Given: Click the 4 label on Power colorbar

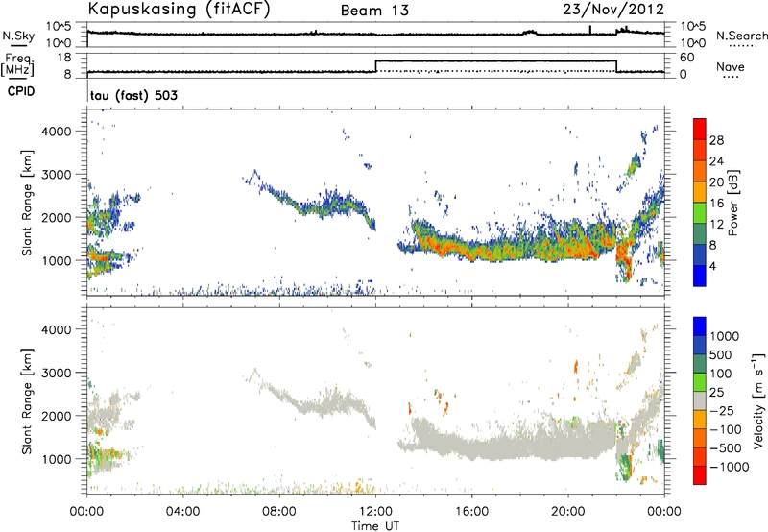Looking at the screenshot, I should (x=713, y=266).
